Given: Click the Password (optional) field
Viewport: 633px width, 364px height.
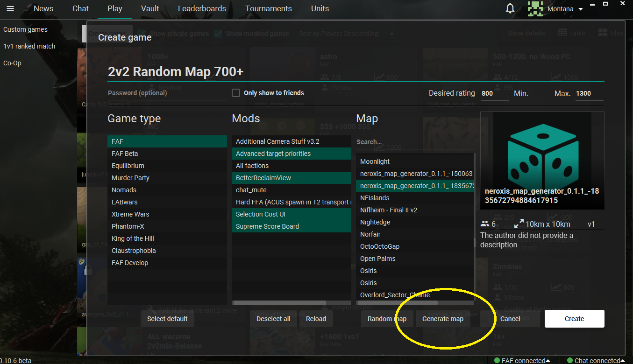Looking at the screenshot, I should [167, 93].
